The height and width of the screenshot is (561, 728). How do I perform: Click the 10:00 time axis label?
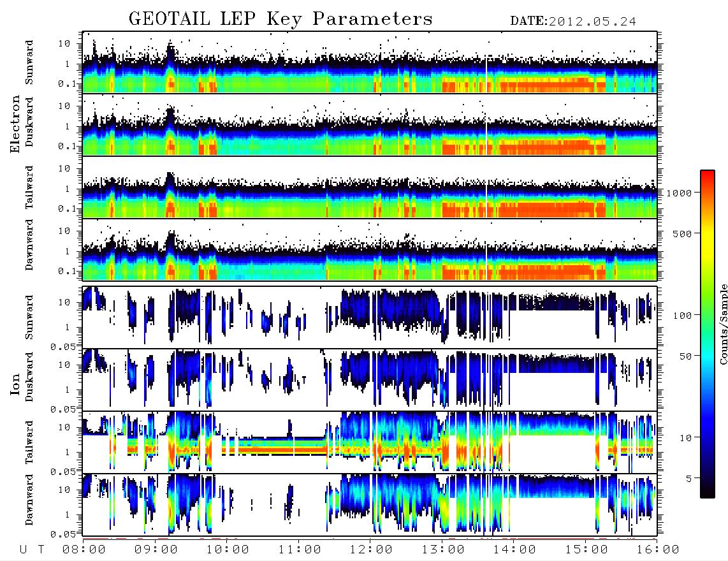tap(228, 550)
